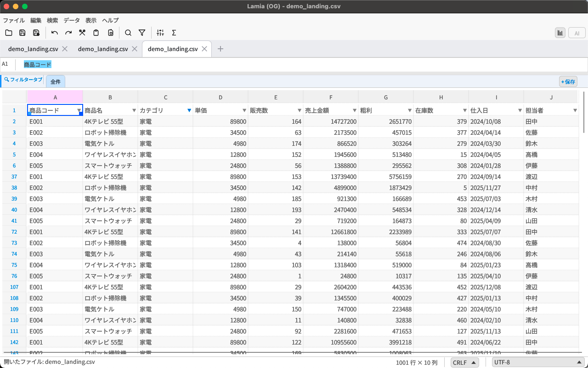Open the ファイル menu
Image resolution: width=588 pixels, height=368 pixels.
(14, 20)
